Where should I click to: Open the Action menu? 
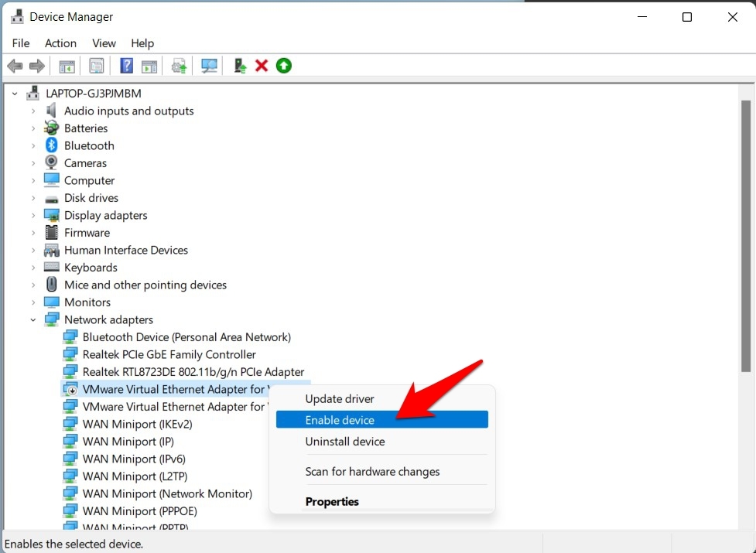[60, 43]
